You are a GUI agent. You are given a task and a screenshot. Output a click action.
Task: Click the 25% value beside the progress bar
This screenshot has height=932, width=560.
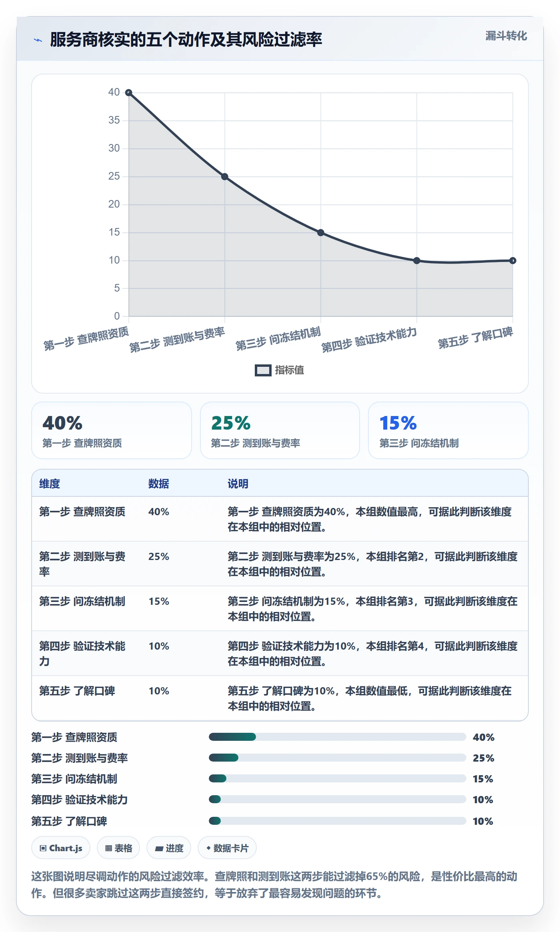point(484,758)
